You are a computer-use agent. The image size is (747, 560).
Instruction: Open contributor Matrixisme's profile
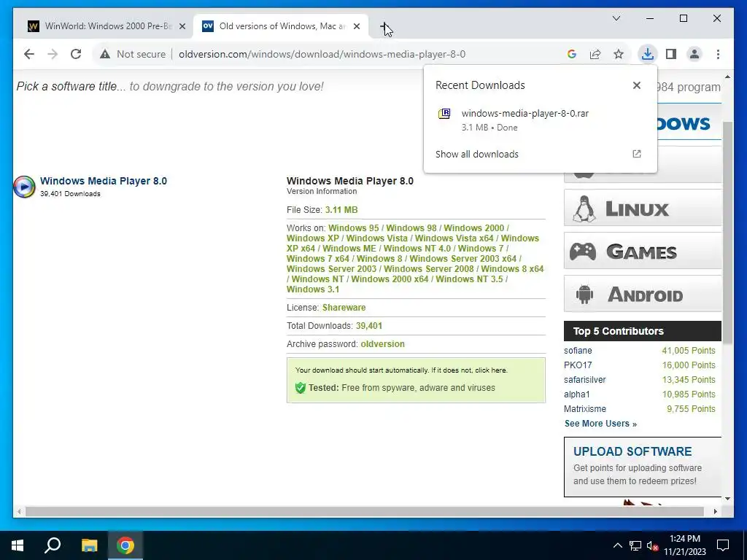[585, 409]
